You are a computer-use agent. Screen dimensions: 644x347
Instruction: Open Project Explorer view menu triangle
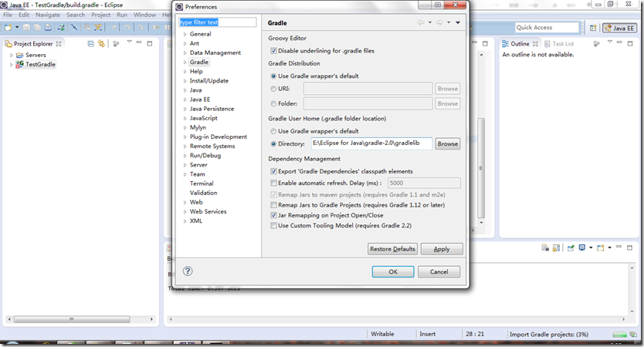(130, 42)
